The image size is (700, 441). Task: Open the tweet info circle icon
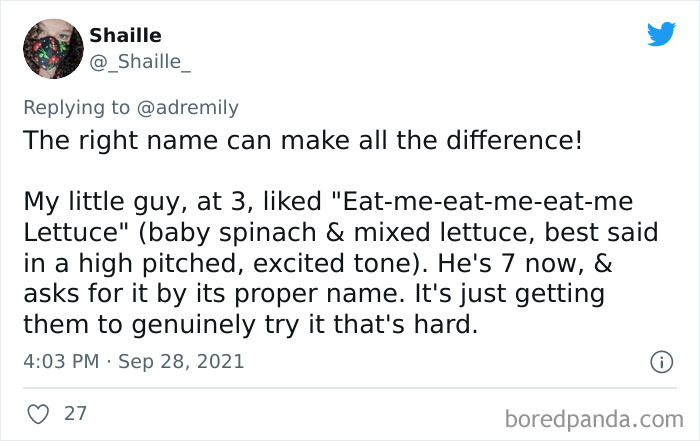point(660,360)
